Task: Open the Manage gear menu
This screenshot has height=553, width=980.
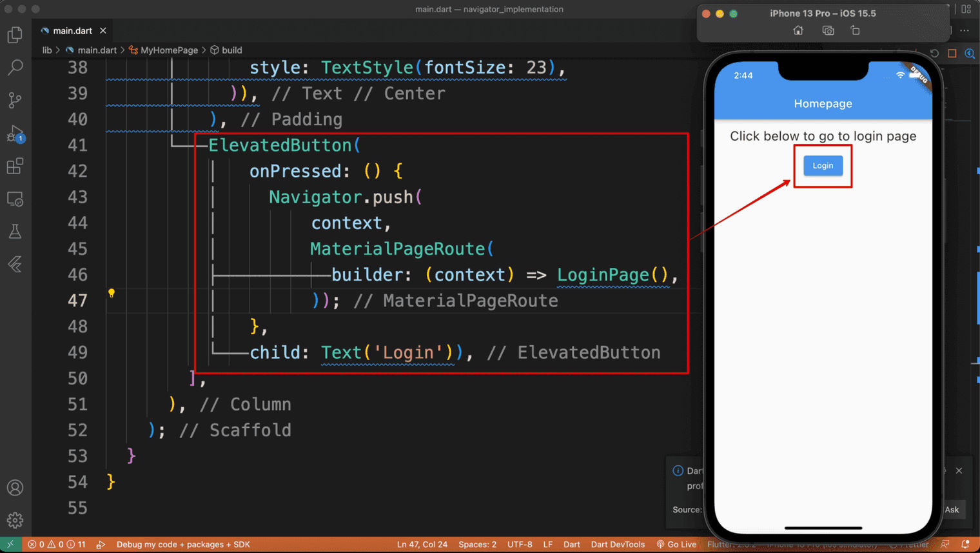Action: coord(15,520)
